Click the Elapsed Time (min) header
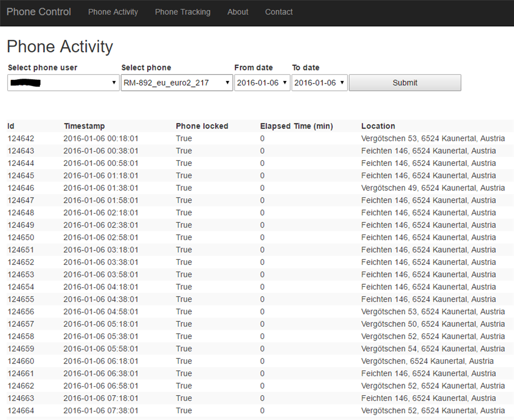 (x=296, y=126)
